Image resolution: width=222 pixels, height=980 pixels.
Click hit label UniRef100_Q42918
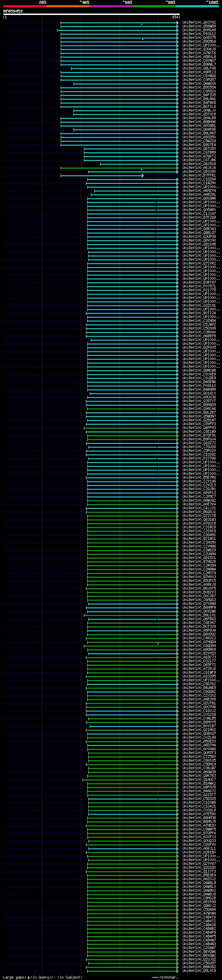(x=199, y=164)
